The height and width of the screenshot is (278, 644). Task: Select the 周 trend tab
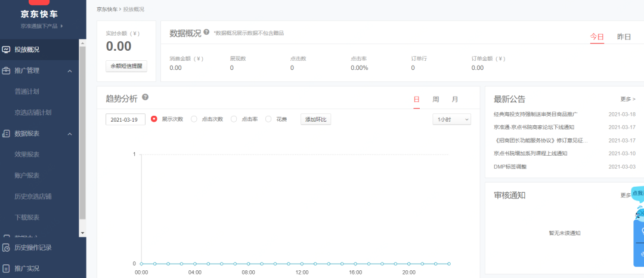click(436, 100)
